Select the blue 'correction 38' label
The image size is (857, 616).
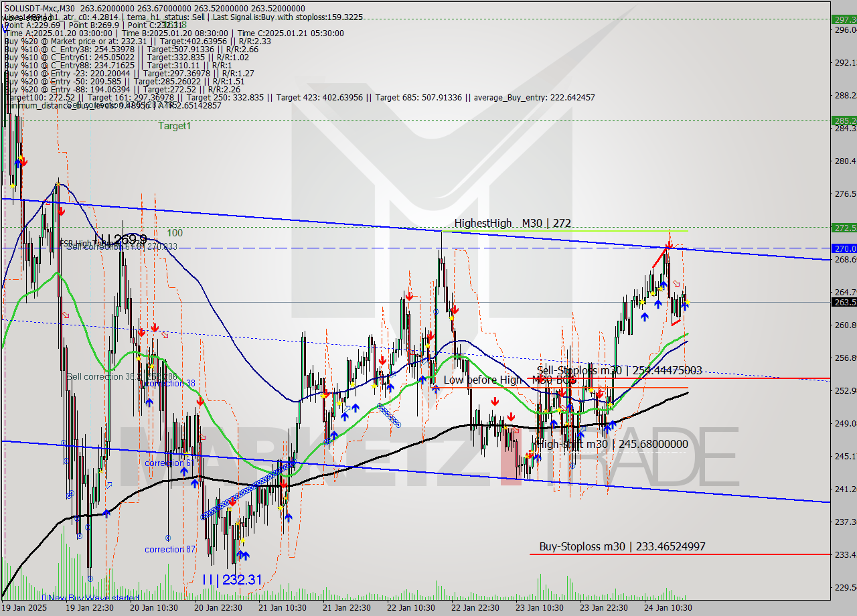coord(170,384)
